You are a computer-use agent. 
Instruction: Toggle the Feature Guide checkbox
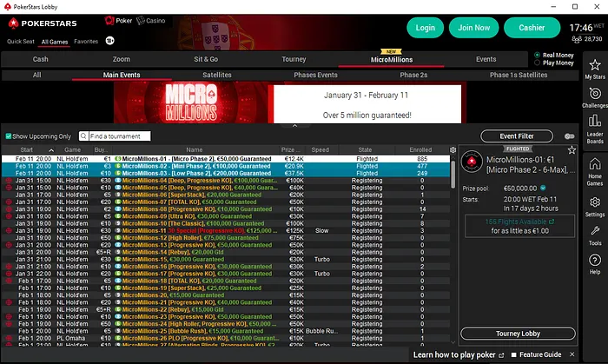point(514,354)
